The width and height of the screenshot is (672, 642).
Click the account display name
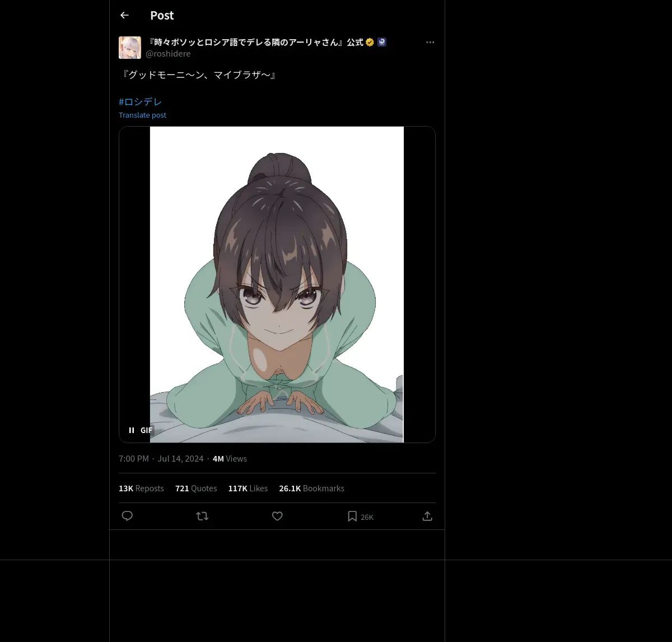click(255, 42)
